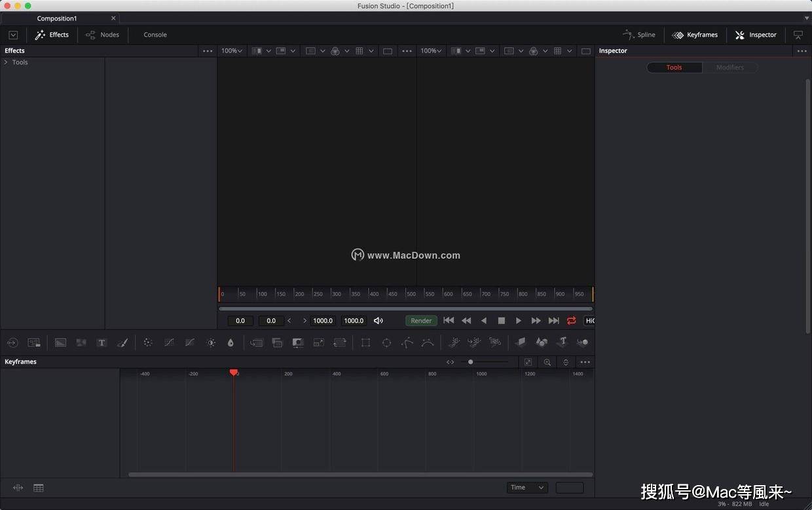Screen dimensions: 812x510
Task: Open the right viewer 100% zoom dropdown
Action: click(x=431, y=51)
